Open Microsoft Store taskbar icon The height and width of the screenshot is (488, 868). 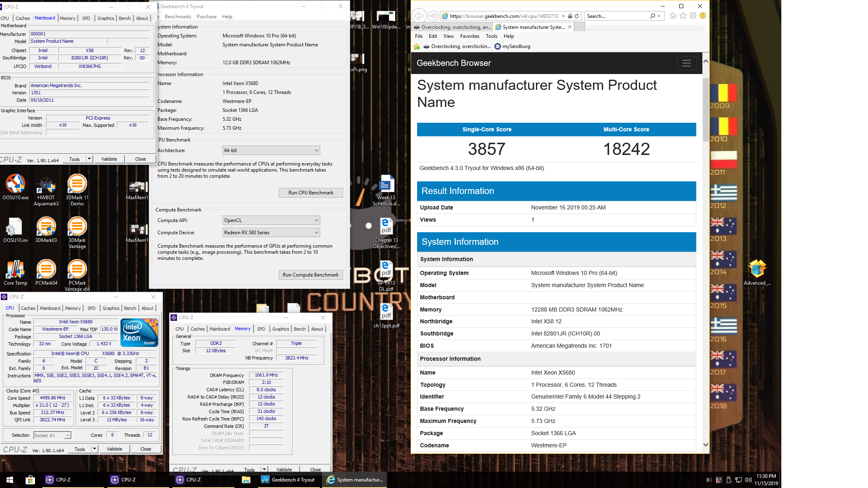(x=30, y=480)
